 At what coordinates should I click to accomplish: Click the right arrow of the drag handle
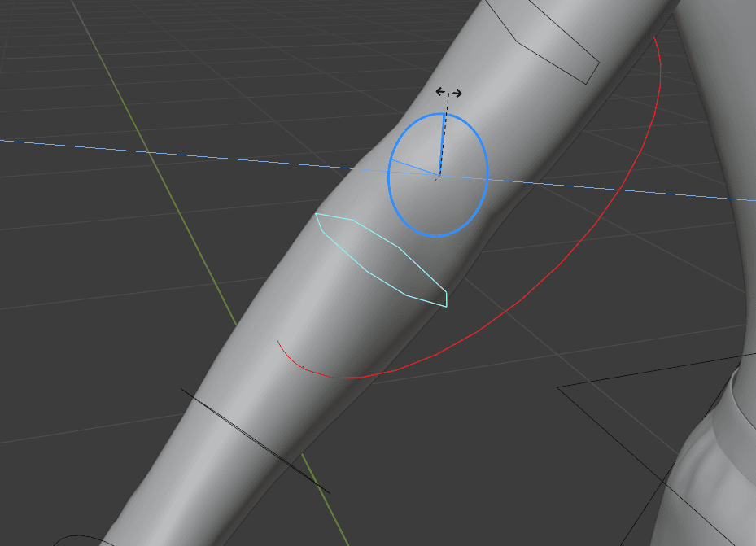click(457, 93)
